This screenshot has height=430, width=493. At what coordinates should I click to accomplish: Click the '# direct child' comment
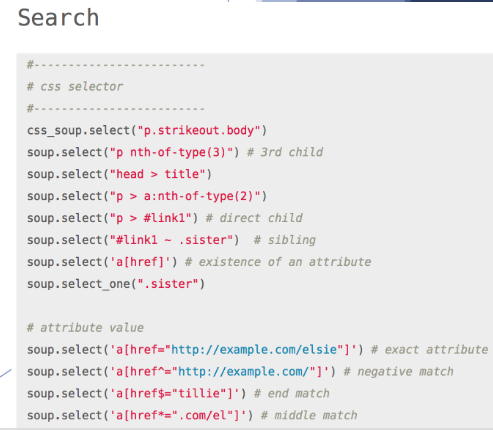click(254, 218)
